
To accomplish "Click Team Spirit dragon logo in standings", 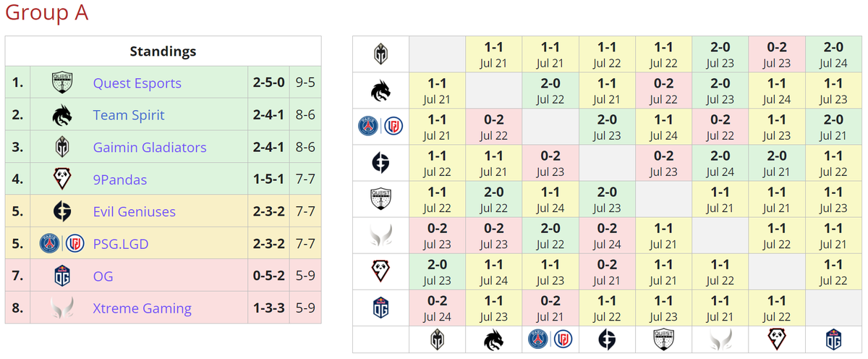I will pos(62,115).
